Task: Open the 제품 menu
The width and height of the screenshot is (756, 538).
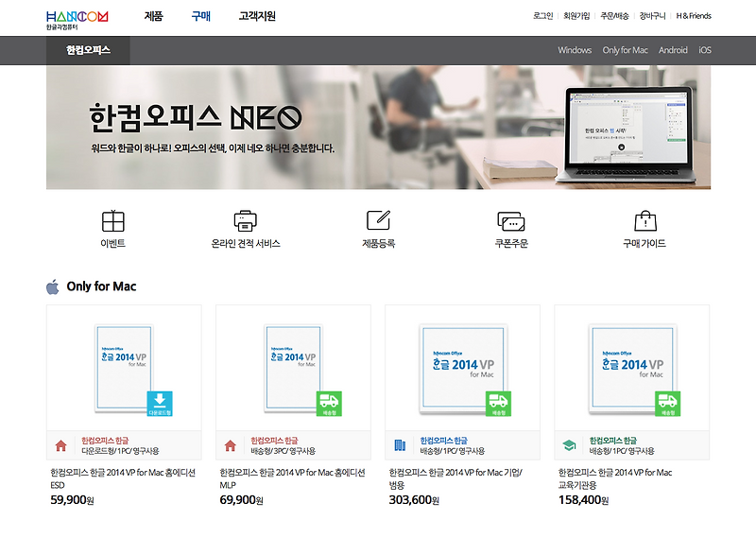Action: click(x=153, y=16)
